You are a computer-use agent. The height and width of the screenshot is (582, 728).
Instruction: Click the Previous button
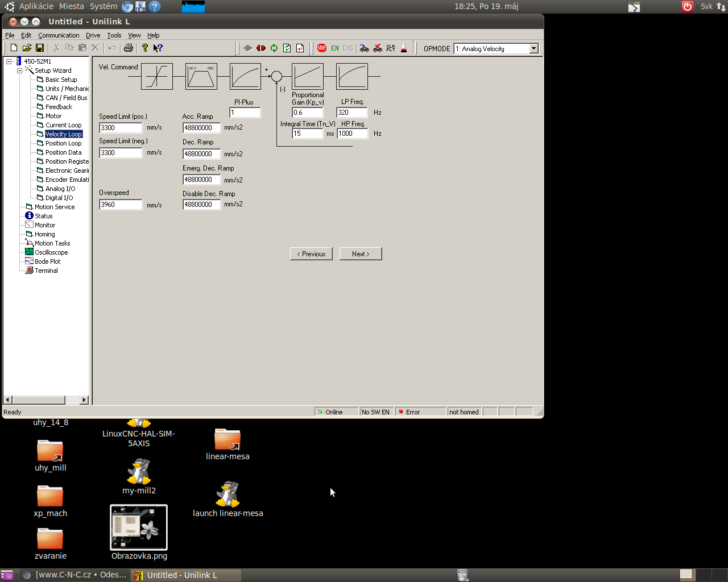point(311,254)
